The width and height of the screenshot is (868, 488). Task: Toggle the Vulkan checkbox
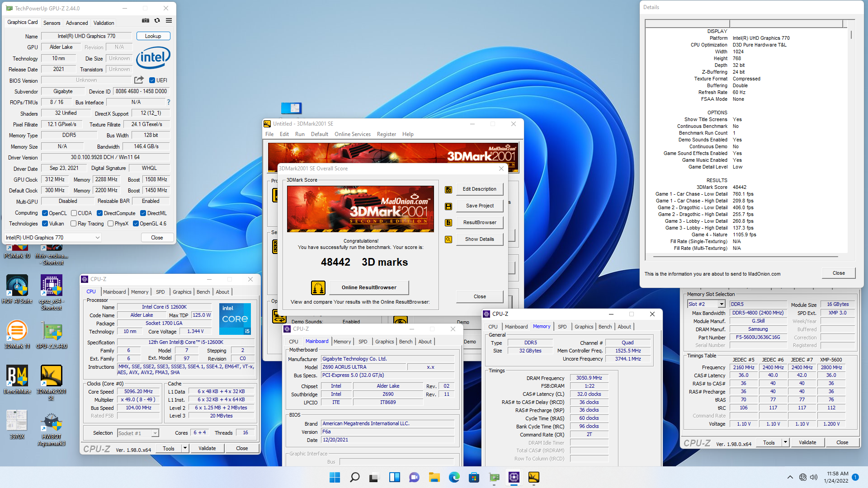click(x=45, y=224)
